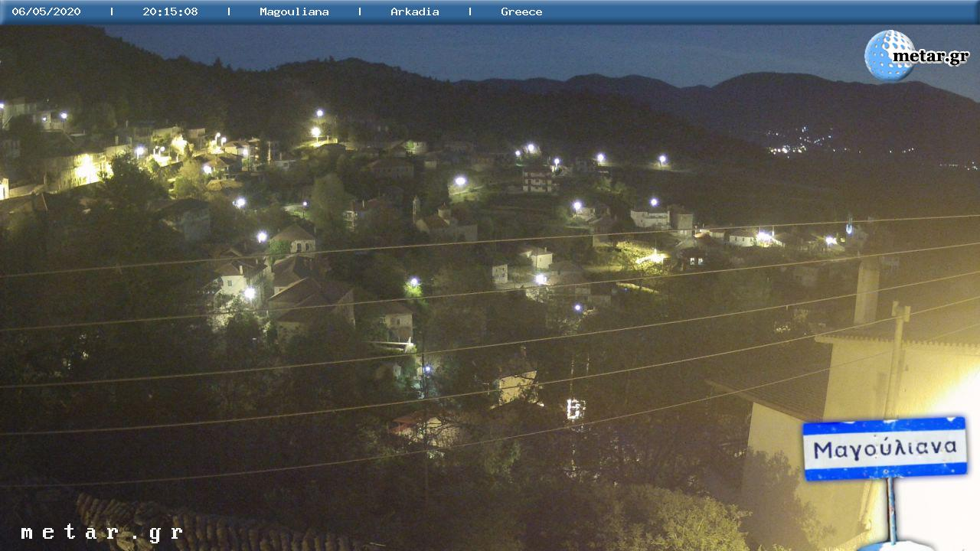The image size is (980, 551).
Task: Click the highest streetlight on the hilltop
Action: coord(319,114)
